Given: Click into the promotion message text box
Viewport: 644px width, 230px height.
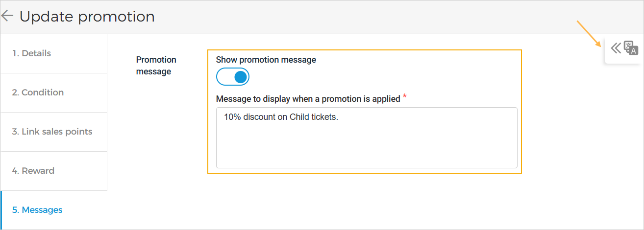Looking at the screenshot, I should click(x=366, y=142).
